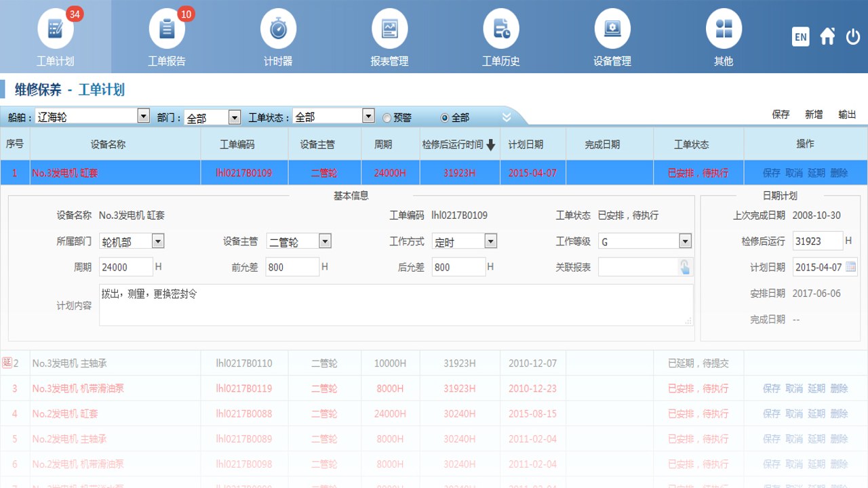Click the 工单编码 column header

(x=237, y=144)
